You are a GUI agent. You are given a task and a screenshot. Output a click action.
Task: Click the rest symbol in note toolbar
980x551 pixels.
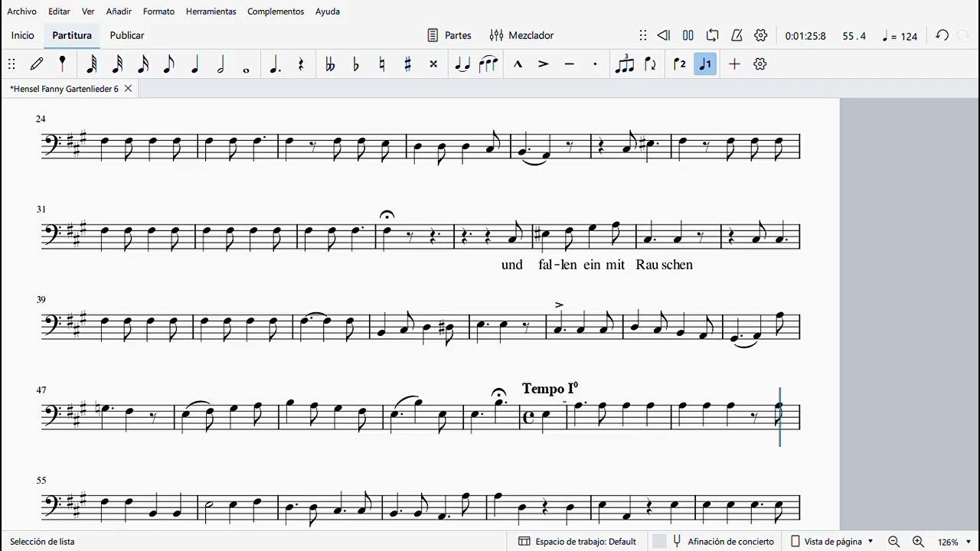click(x=301, y=64)
